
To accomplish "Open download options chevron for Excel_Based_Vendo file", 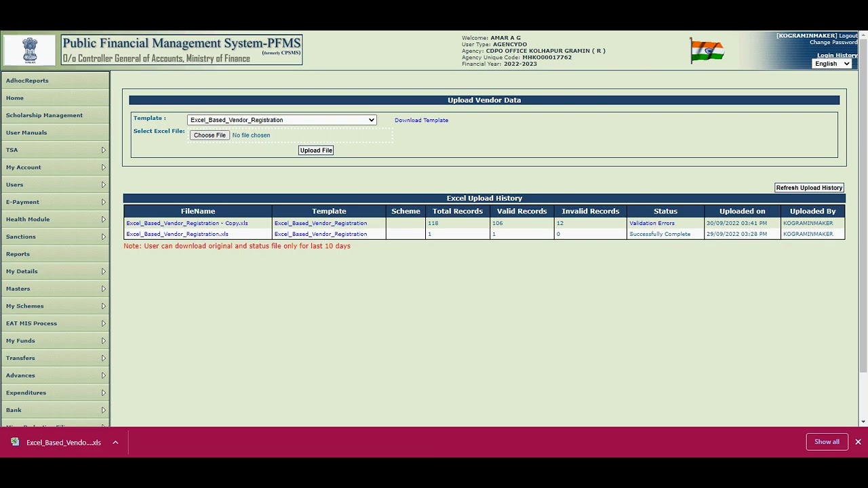I will pos(115,443).
